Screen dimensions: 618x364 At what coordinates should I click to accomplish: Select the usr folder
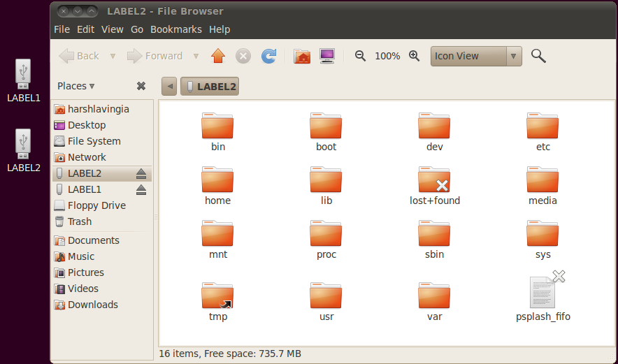(326, 302)
